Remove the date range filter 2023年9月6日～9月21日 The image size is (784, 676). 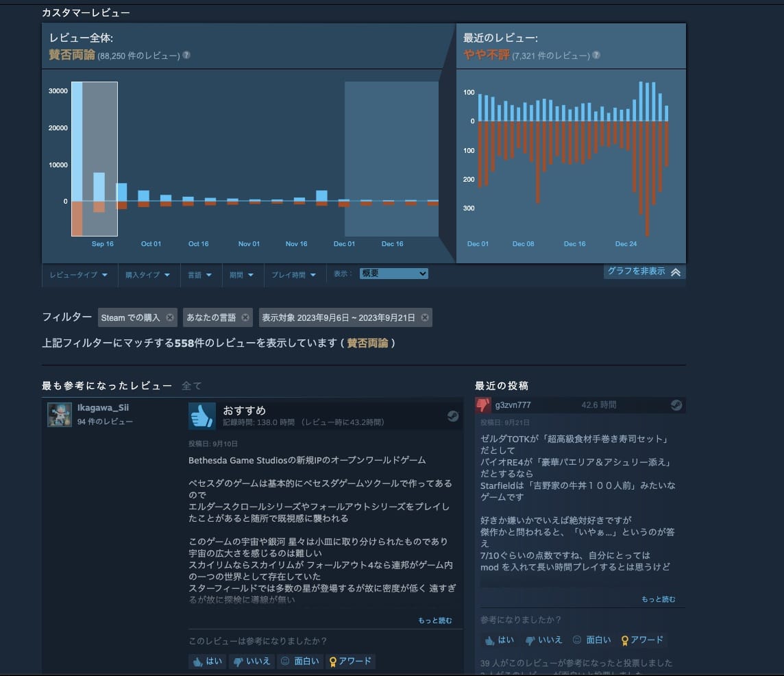click(x=424, y=317)
